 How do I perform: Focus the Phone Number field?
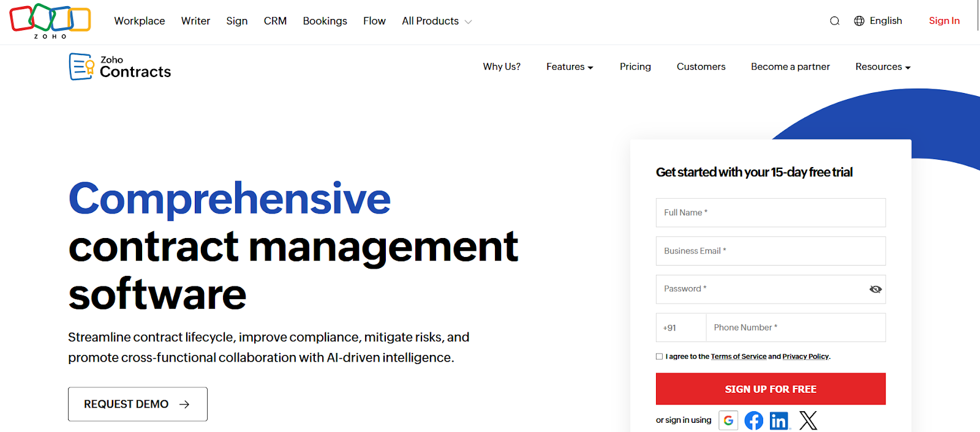(x=796, y=327)
